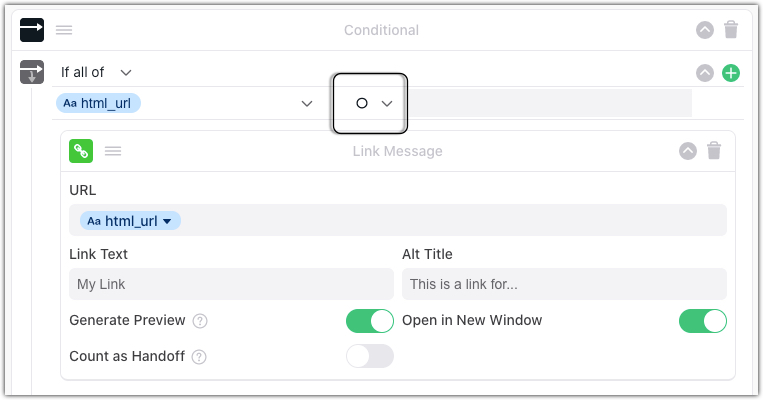763x400 pixels.
Task: Click the gray branch icon beside If all of
Action: (32, 72)
